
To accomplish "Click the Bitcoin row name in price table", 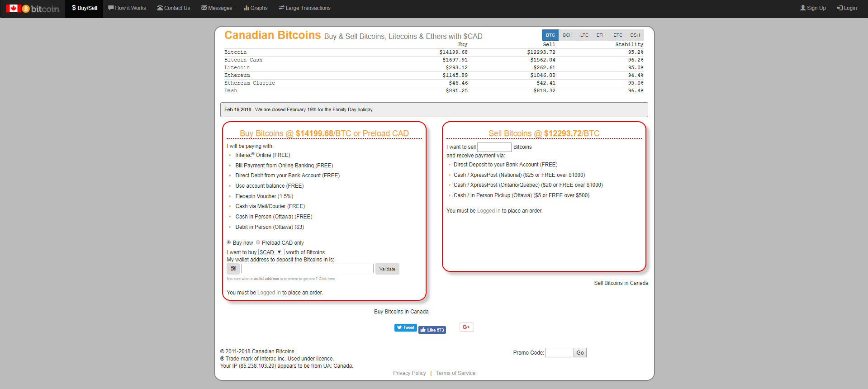I will pos(235,52).
